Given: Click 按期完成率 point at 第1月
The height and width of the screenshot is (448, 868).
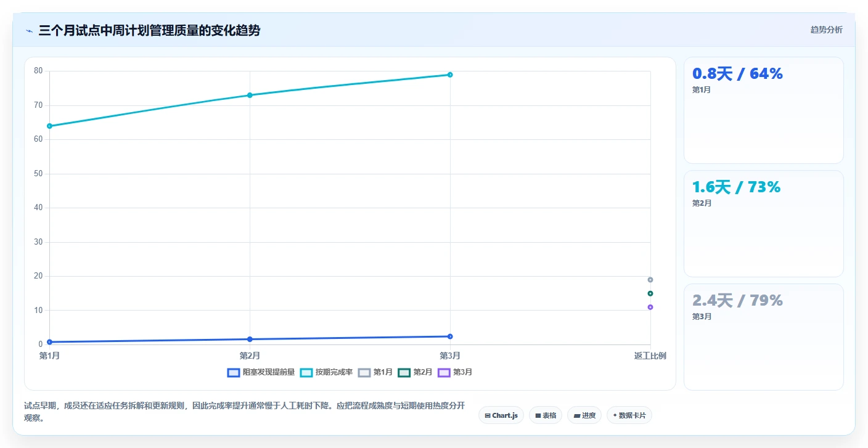Looking at the screenshot, I should coord(49,126).
